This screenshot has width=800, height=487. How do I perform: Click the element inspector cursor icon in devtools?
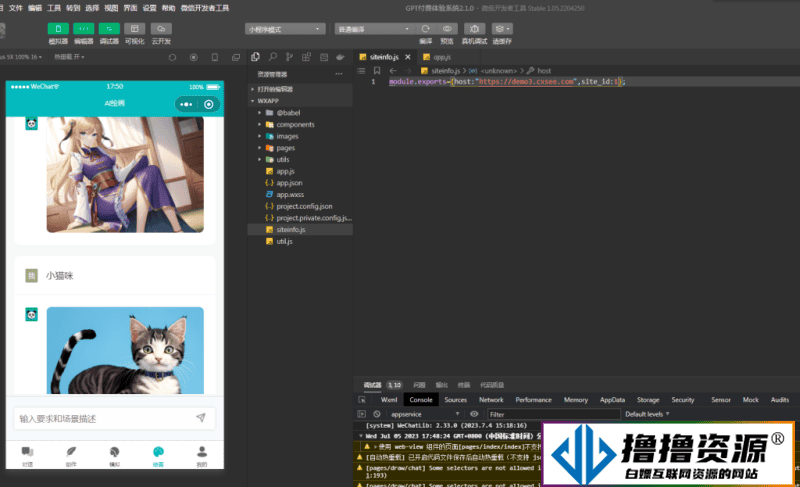(362, 400)
